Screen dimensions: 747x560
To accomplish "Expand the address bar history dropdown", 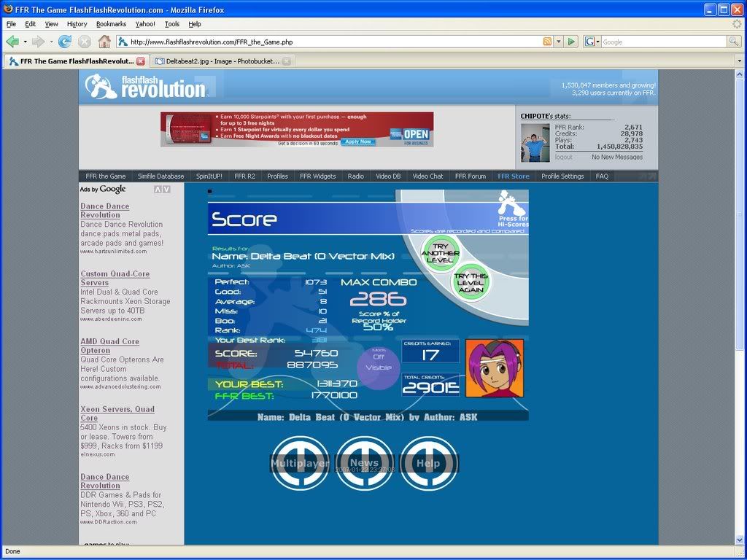I will click(559, 42).
